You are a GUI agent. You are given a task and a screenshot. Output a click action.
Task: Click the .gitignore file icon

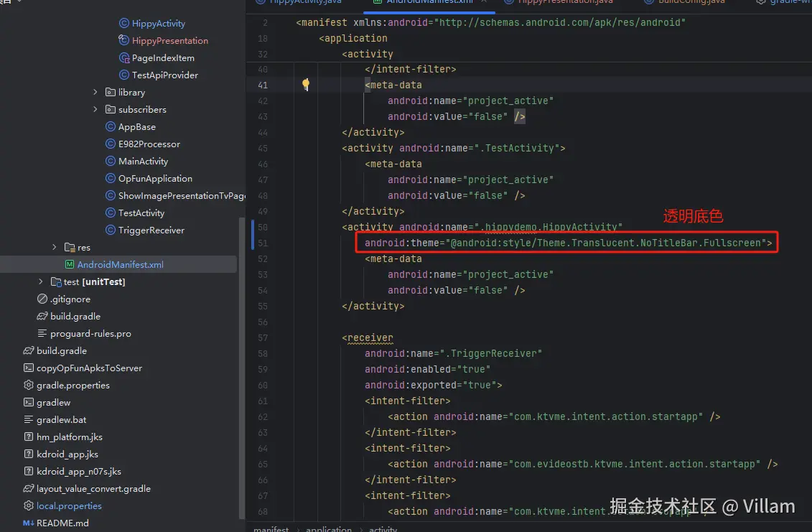pos(42,299)
